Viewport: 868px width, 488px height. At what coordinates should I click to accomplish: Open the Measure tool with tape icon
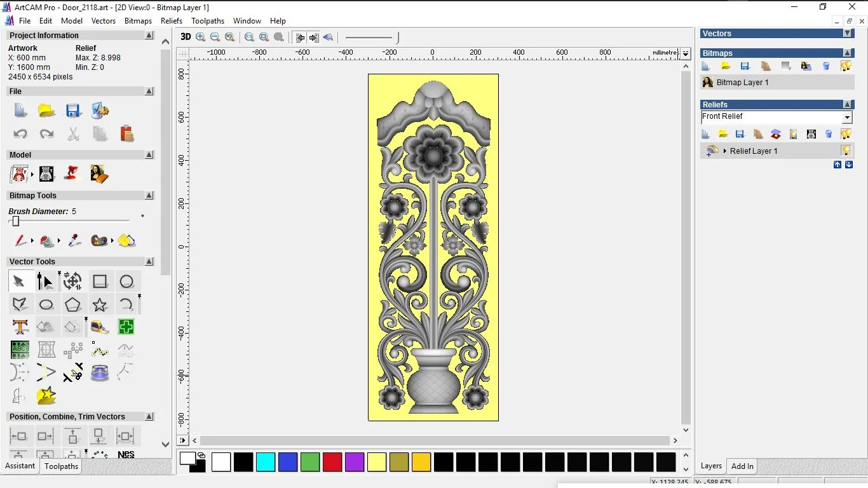click(x=100, y=327)
